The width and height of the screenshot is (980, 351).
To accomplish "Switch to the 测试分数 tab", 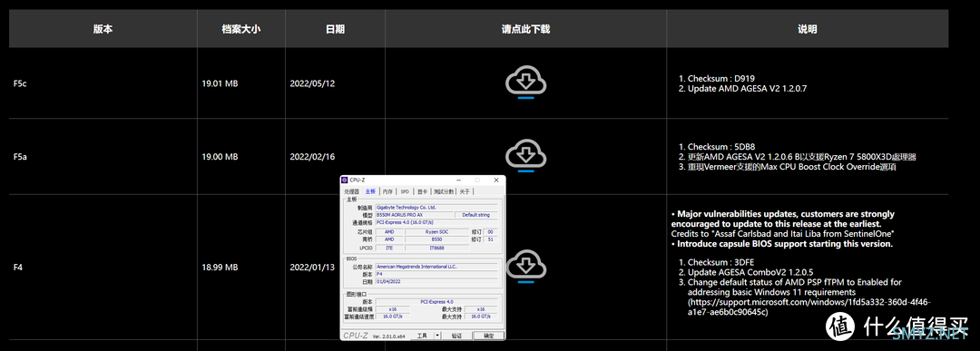I will (x=444, y=191).
